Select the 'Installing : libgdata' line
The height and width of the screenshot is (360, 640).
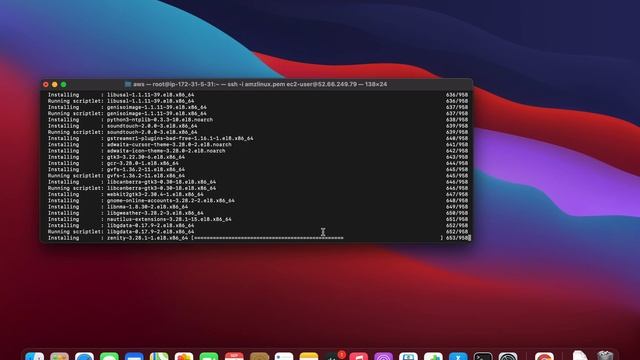pyautogui.click(x=258, y=226)
